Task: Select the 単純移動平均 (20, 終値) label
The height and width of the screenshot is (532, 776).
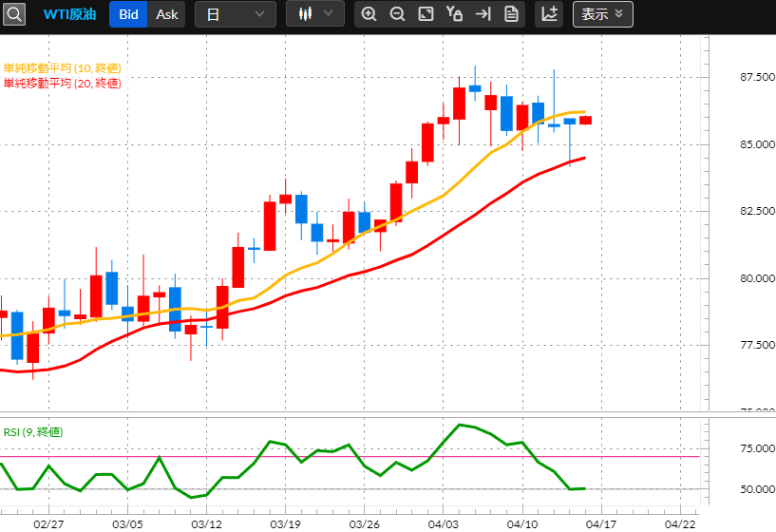Action: 63,84
